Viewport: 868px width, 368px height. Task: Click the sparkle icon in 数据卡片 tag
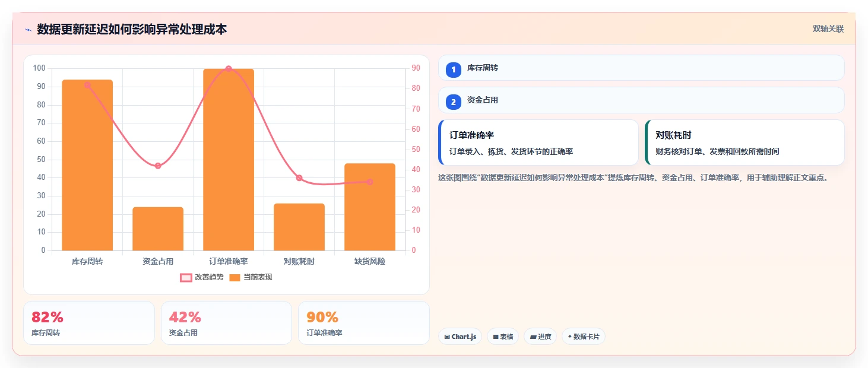click(570, 337)
